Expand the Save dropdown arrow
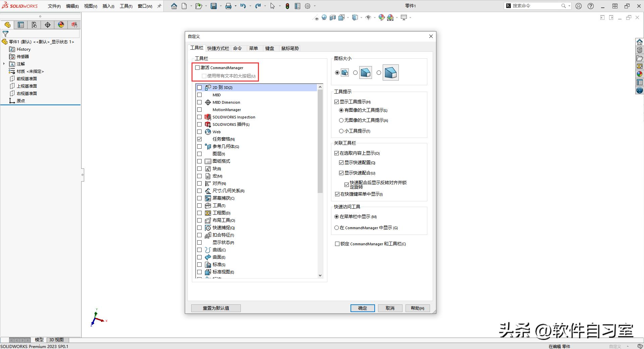 point(221,6)
